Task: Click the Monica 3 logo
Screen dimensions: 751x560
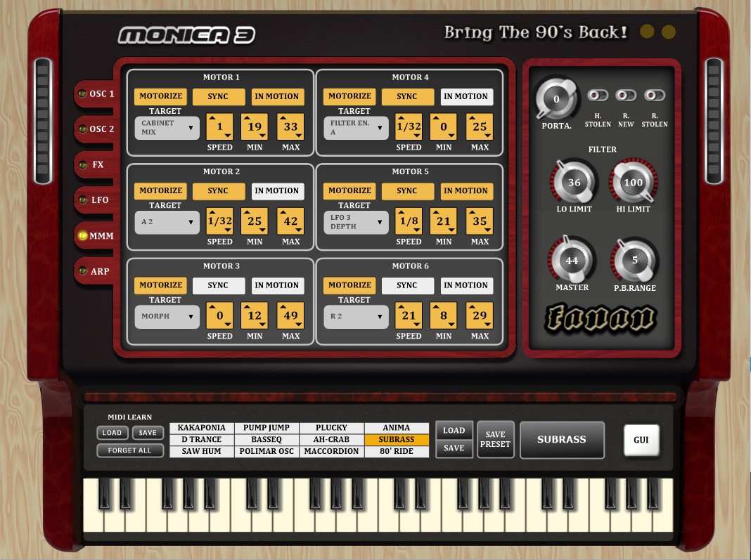Action: pyautogui.click(x=186, y=34)
